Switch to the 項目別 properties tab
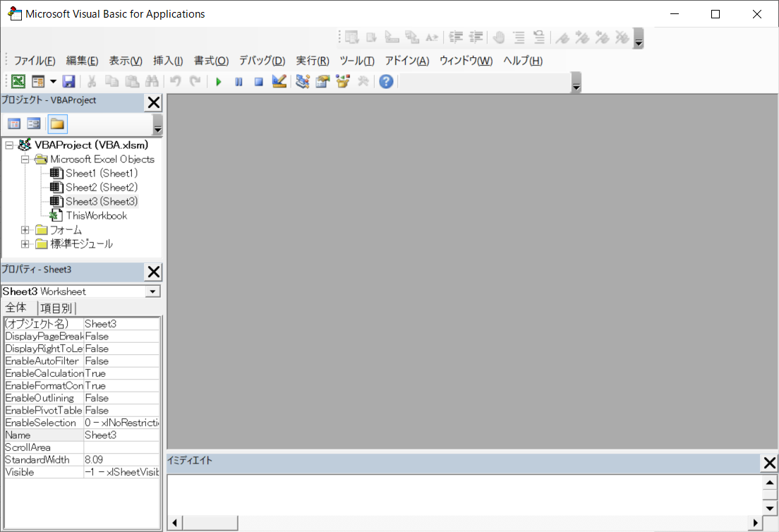Image resolution: width=779 pixels, height=532 pixels. tap(56, 308)
